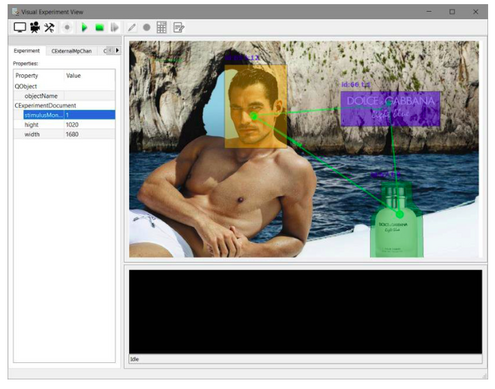Click the grayed step-forward play icon
Image resolution: width=495 pixels, height=389 pixels.
(114, 27)
